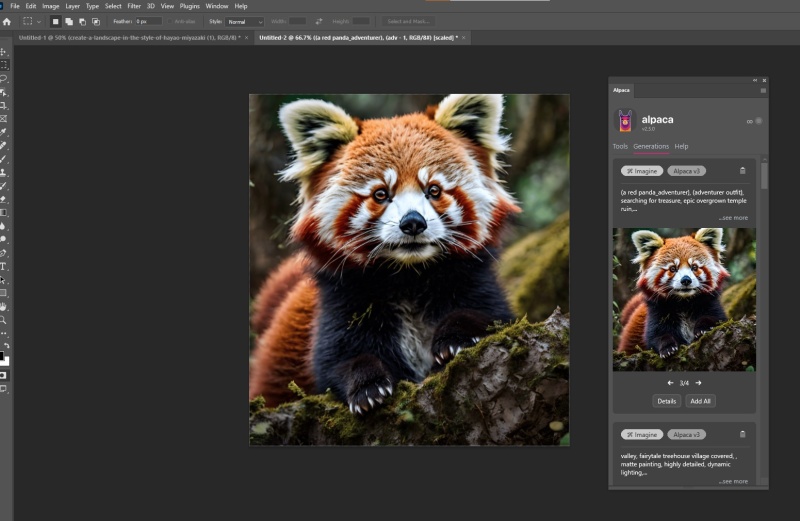Image resolution: width=800 pixels, height=521 pixels.
Task: Click the Home icon in options bar
Action: coord(7,21)
